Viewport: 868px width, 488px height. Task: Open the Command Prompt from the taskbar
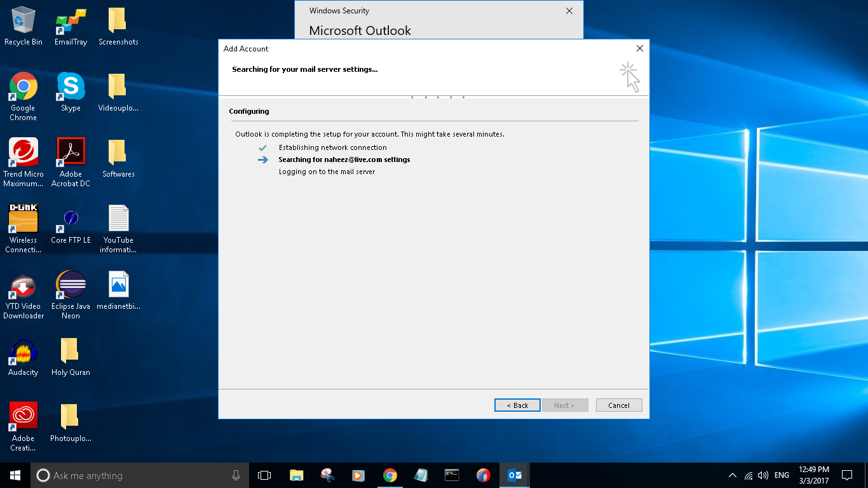tap(452, 475)
